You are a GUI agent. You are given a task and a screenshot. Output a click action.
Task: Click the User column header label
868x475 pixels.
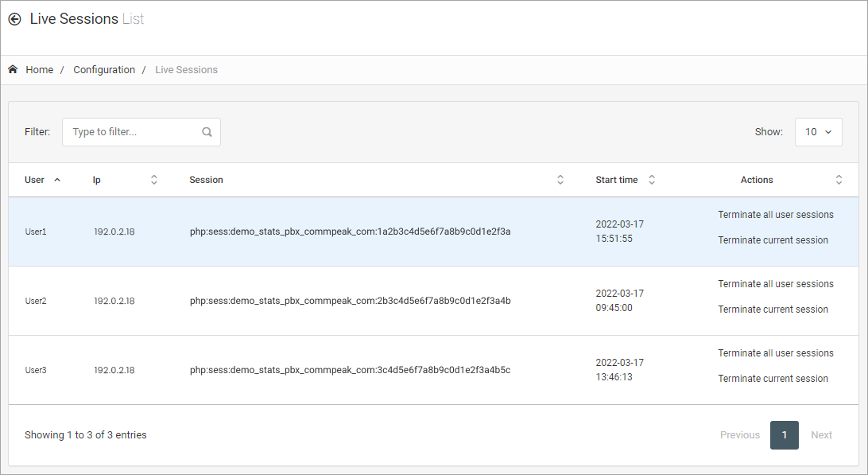click(x=34, y=180)
